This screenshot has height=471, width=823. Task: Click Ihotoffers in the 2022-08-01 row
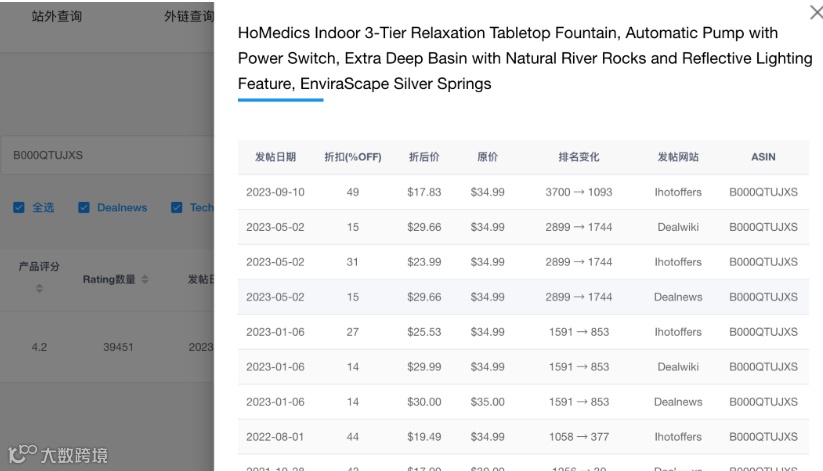point(678,437)
